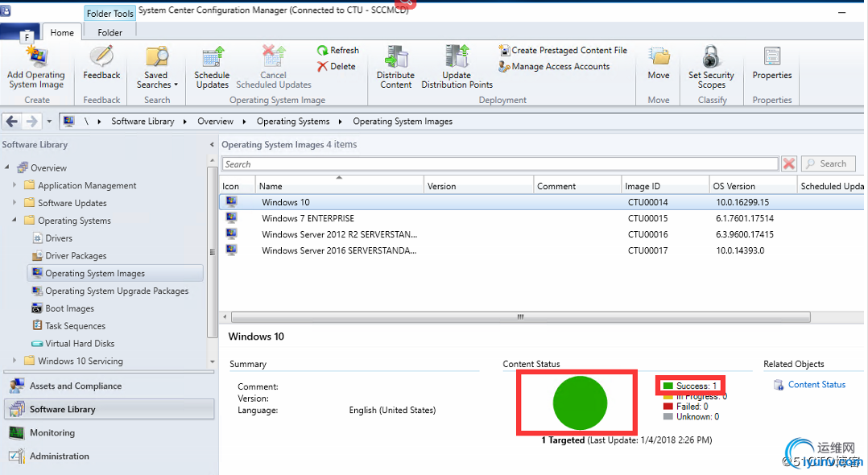
Task: Switch to Assets and Compliance workspace
Action: pyautogui.click(x=109, y=386)
